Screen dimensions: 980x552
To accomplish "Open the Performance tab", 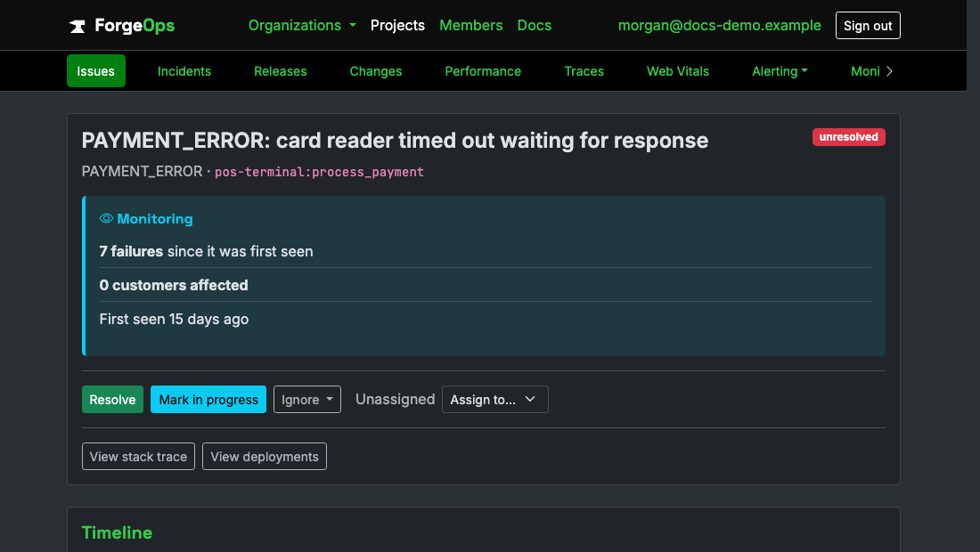I will tap(483, 71).
